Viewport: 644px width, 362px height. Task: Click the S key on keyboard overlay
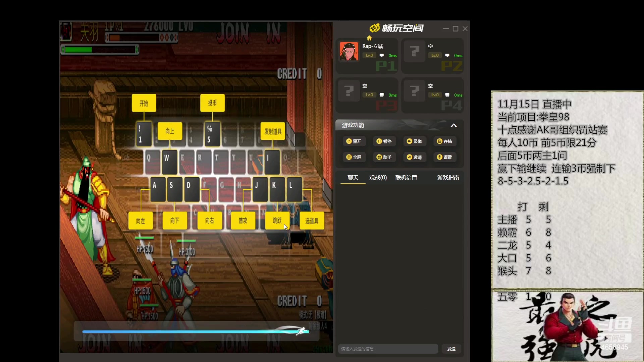coord(175,190)
